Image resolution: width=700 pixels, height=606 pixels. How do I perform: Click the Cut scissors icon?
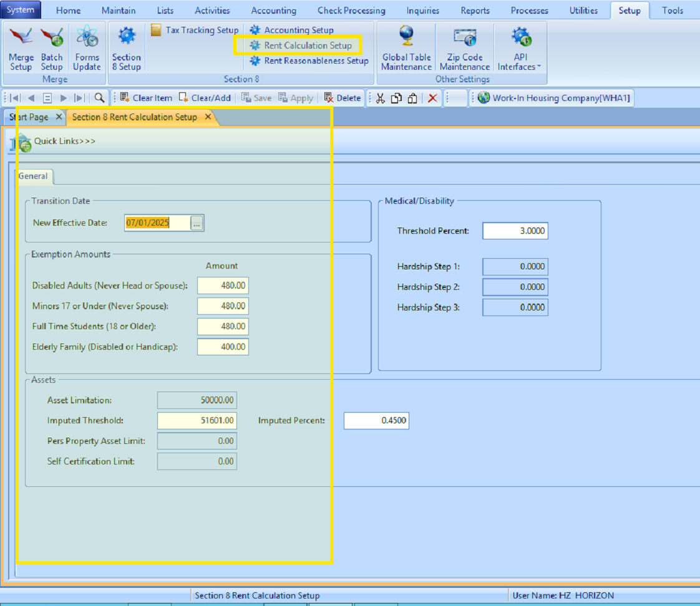point(380,98)
